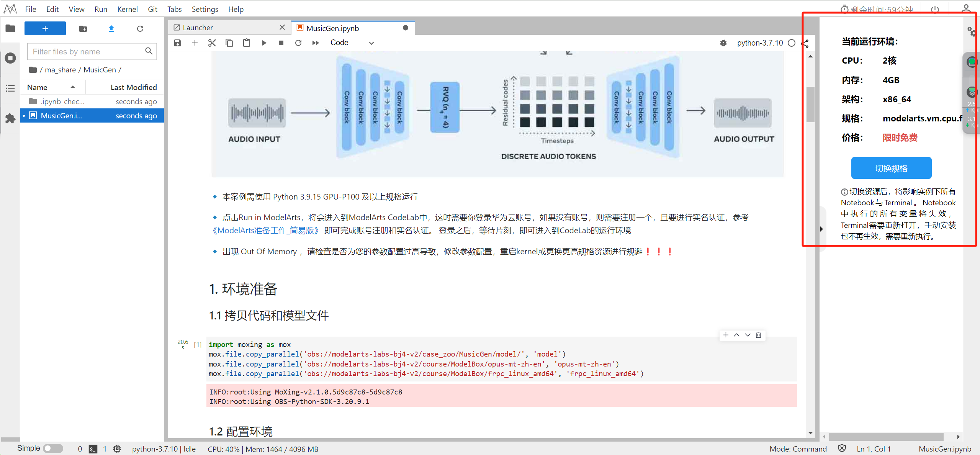The width and height of the screenshot is (980, 455).
Task: Click the notebook vertical scrollbar thumb
Action: 810,104
